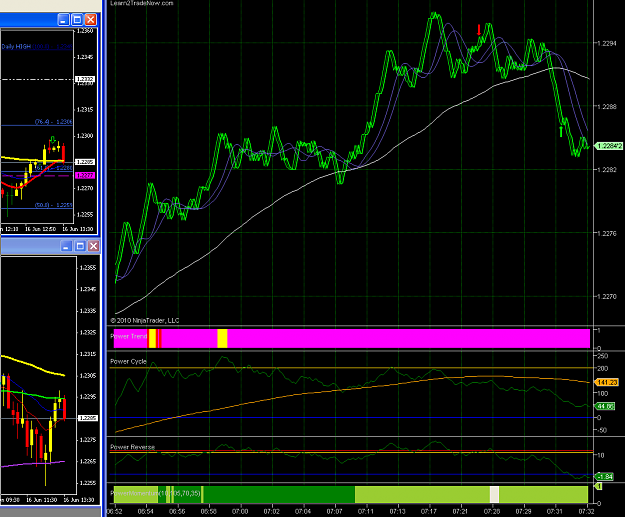Click the green 44.86 Power Cycle value tag
Viewport: 625px width, 517px height.
click(605, 406)
